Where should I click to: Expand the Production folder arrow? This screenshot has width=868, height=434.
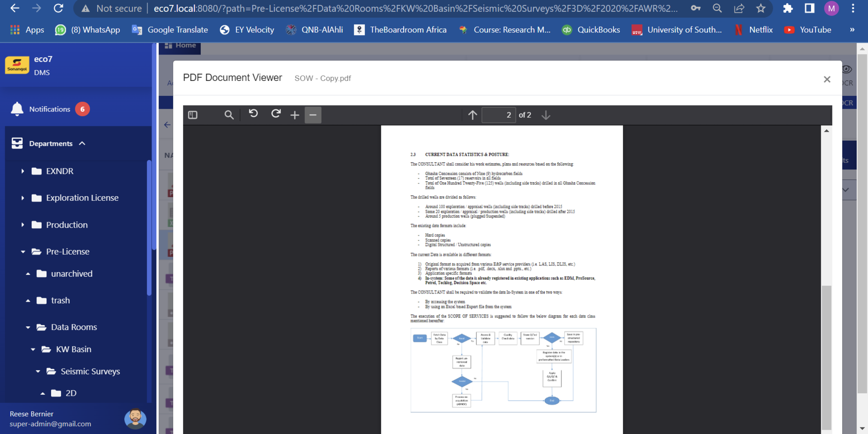(x=23, y=225)
